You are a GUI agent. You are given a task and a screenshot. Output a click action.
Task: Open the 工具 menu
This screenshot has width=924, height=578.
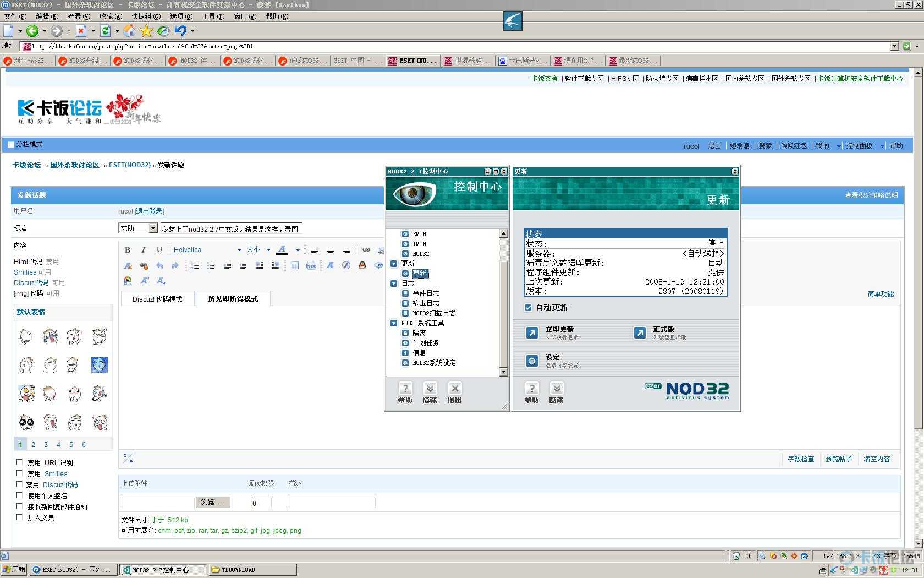point(213,17)
